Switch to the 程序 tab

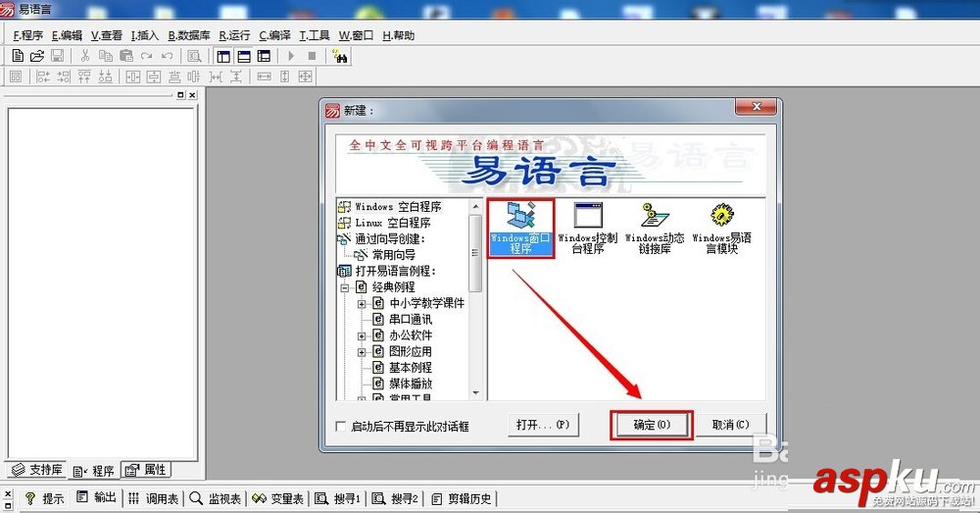pos(94,471)
